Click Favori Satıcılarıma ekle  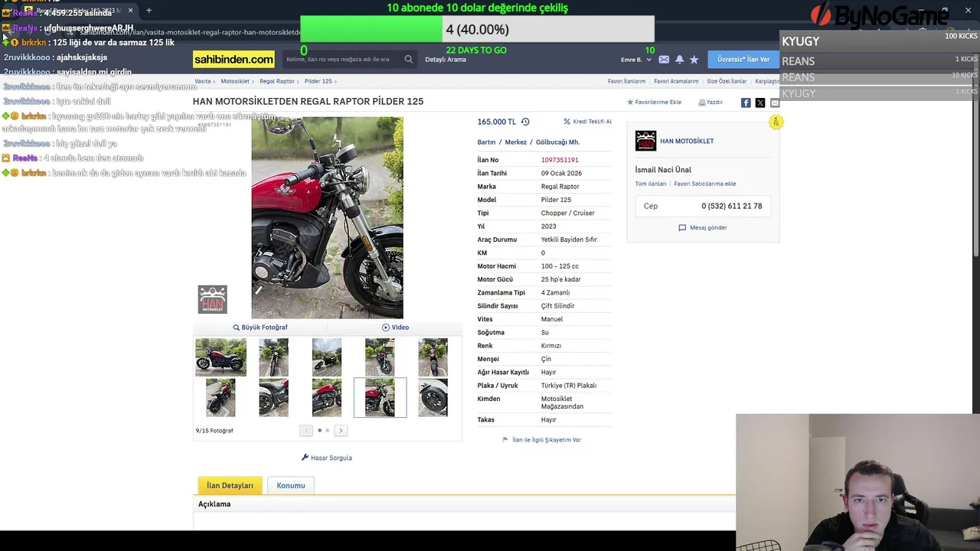705,184
